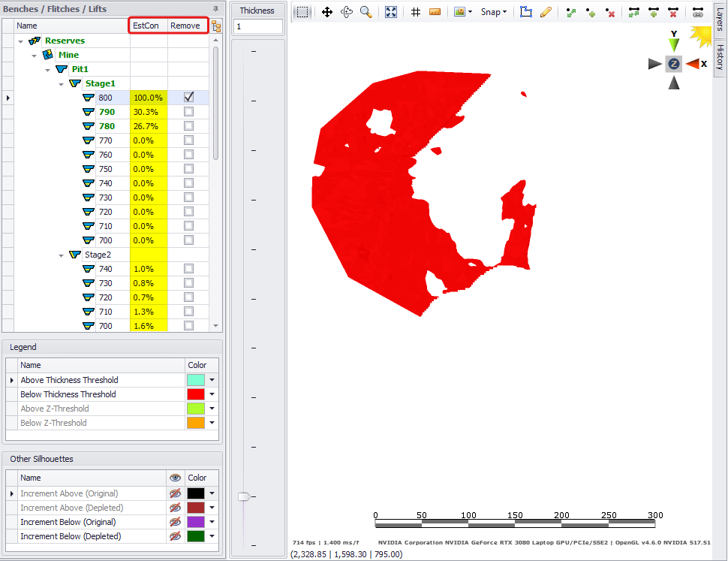Screen dimensions: 728x561
Task: Toggle the grid display icon
Action: [x=416, y=12]
